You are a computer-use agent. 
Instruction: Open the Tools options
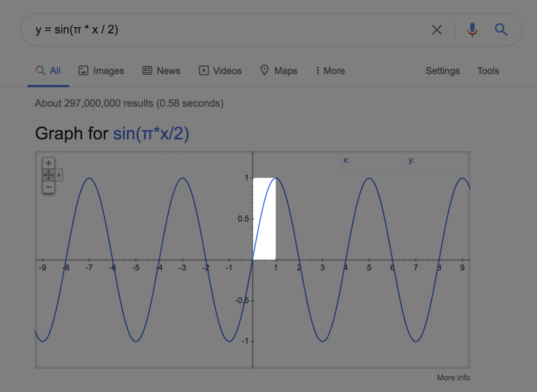[x=488, y=71]
